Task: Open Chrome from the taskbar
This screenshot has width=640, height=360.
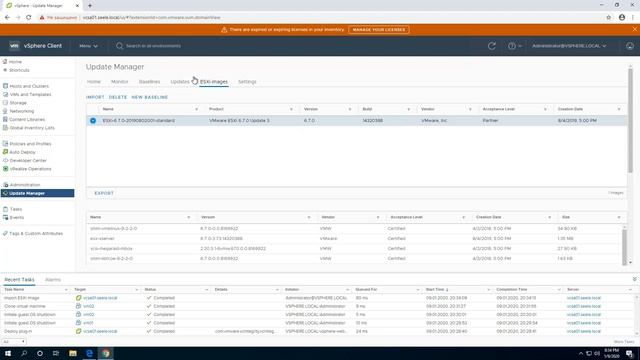Action: point(106,353)
